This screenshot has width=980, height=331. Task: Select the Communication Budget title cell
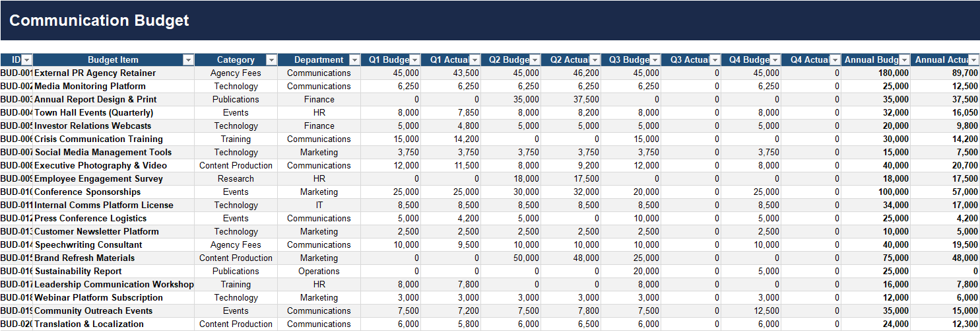coord(490,20)
